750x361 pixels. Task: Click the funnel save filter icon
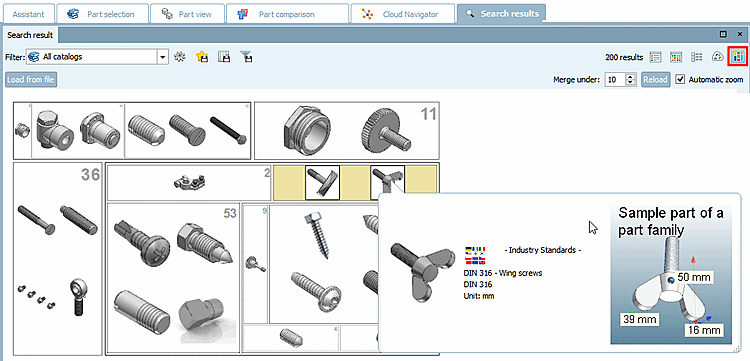pos(246,57)
